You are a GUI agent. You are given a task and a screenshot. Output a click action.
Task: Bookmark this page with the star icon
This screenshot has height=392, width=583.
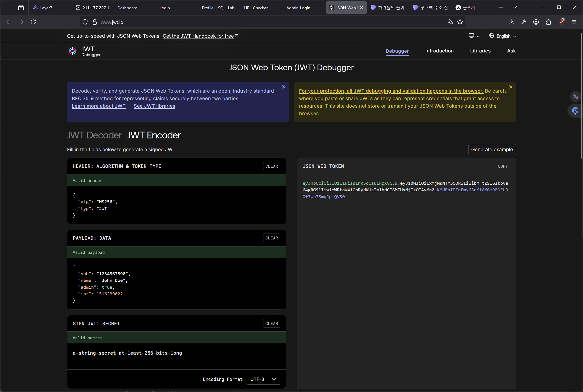[460, 22]
